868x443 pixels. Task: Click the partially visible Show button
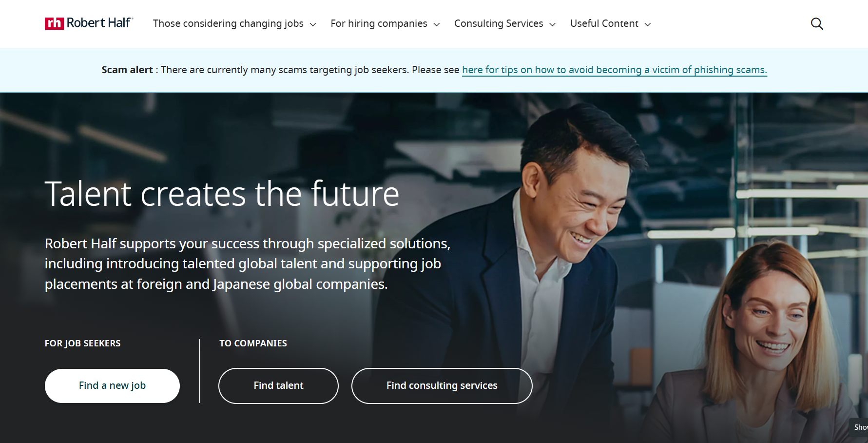click(860, 427)
